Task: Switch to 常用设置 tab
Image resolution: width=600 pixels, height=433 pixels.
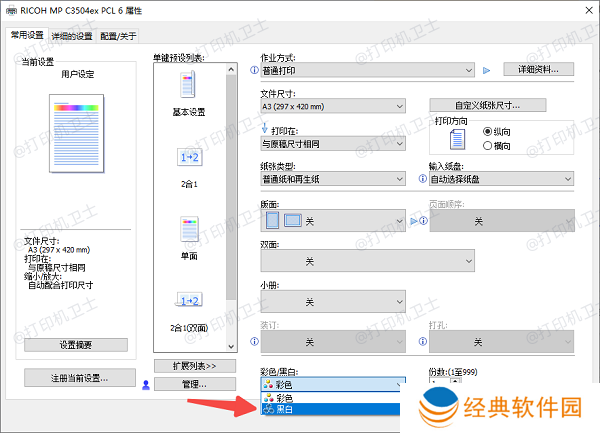Action: (x=27, y=35)
